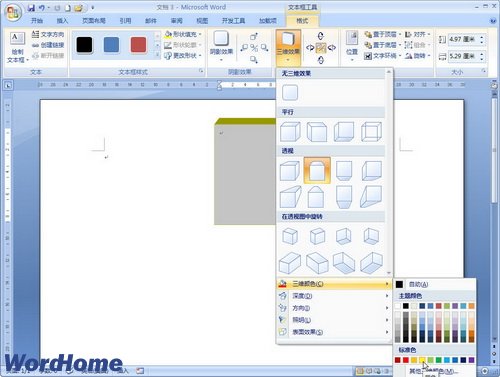500x377 pixels.
Task: Save the document from quick access toolbar
Action: (x=31, y=8)
